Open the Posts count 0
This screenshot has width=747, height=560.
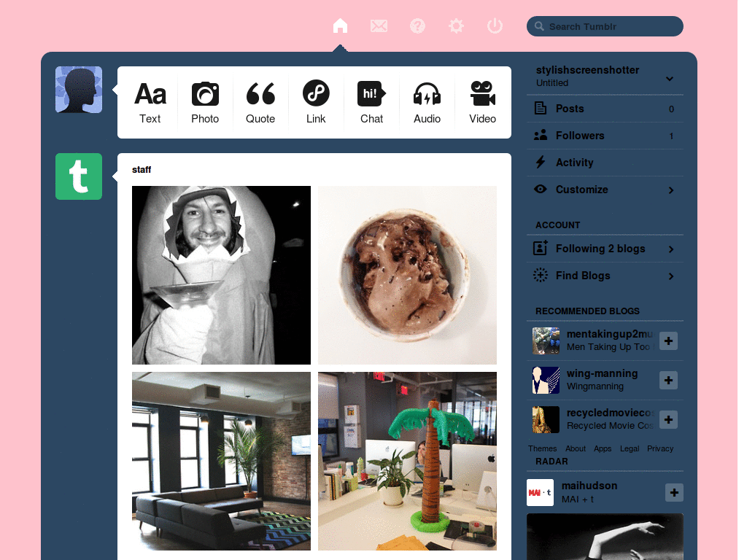671,109
